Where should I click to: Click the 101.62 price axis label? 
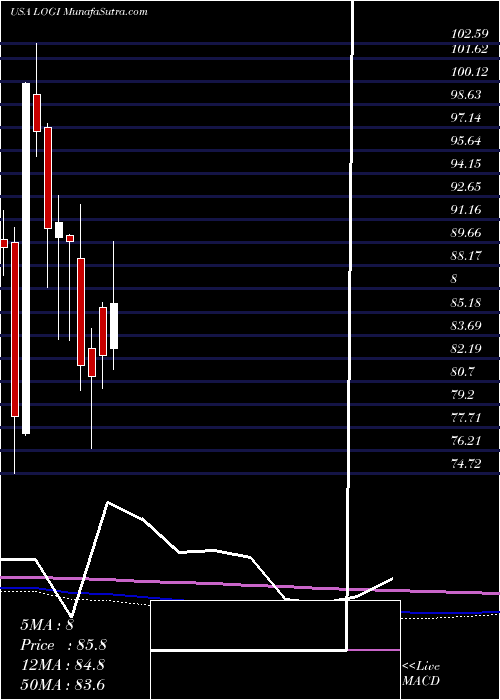click(469, 49)
